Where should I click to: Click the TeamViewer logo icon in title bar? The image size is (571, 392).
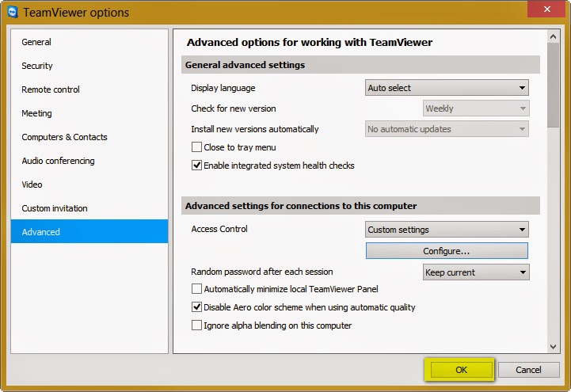pos(13,12)
